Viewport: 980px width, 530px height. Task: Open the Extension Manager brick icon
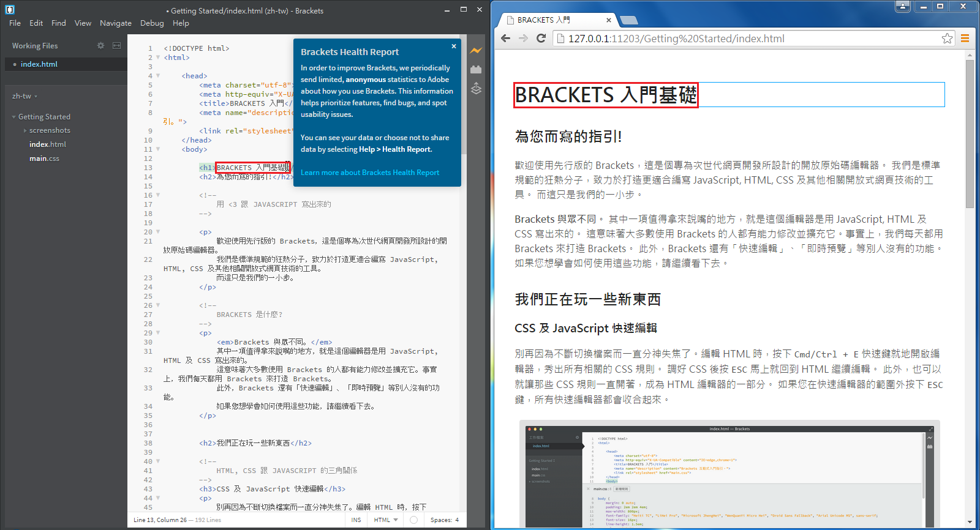pyautogui.click(x=476, y=70)
